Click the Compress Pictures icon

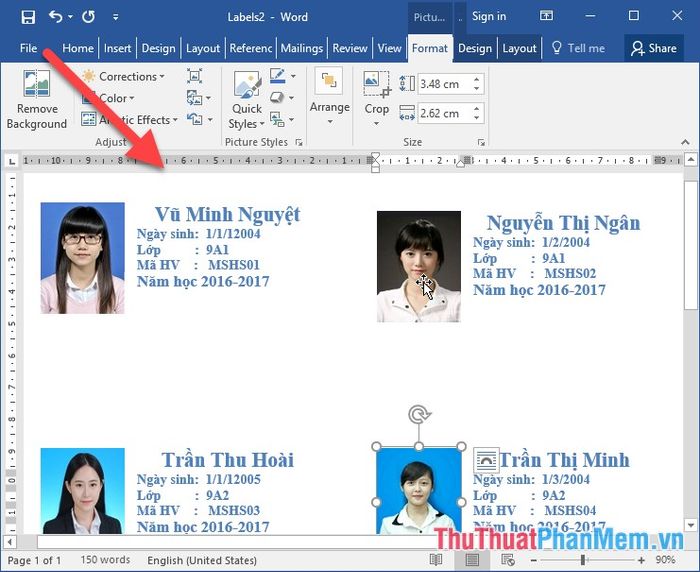[194, 77]
